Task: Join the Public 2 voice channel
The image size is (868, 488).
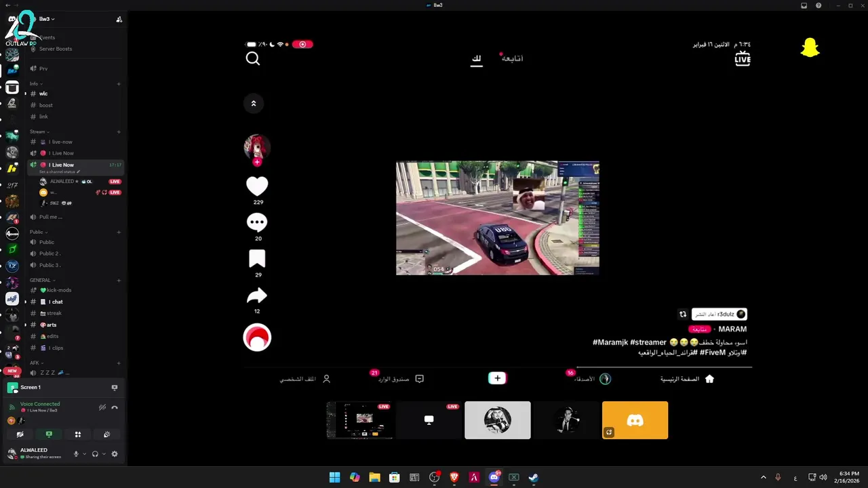Action: (x=75, y=253)
